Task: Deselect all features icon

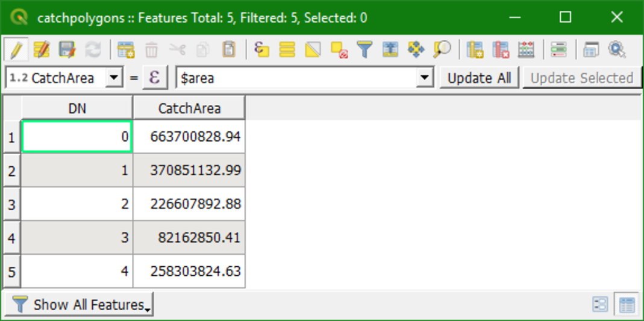Action: (x=339, y=50)
